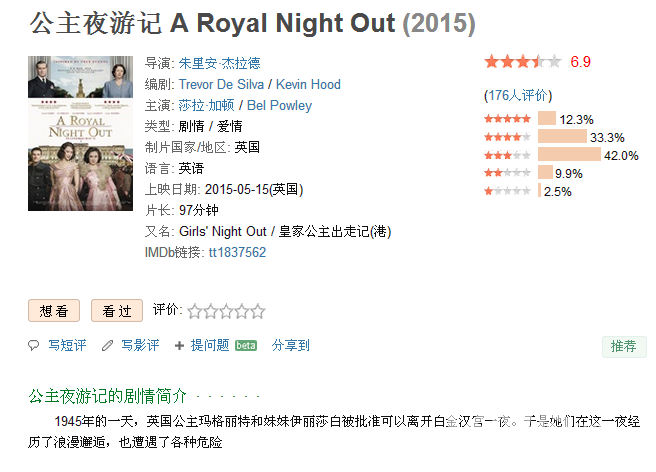Open writer Trevor De Silva link
The width and height of the screenshot is (656, 472).
coord(221,85)
